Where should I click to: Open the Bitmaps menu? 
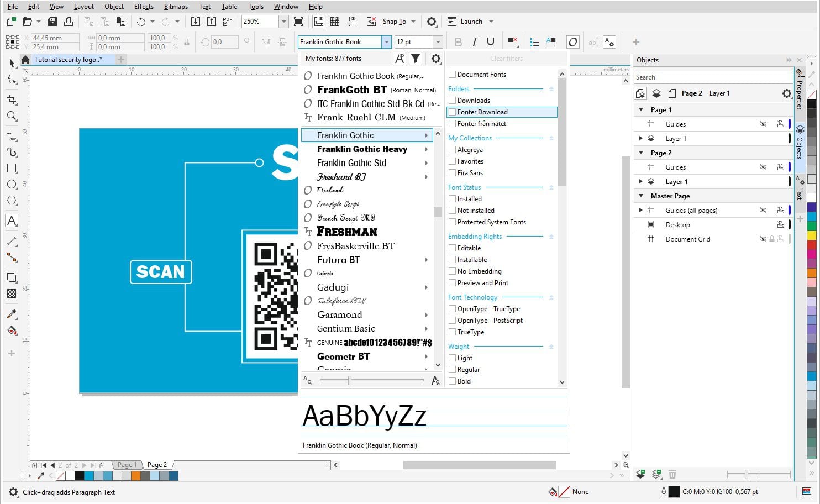point(175,7)
